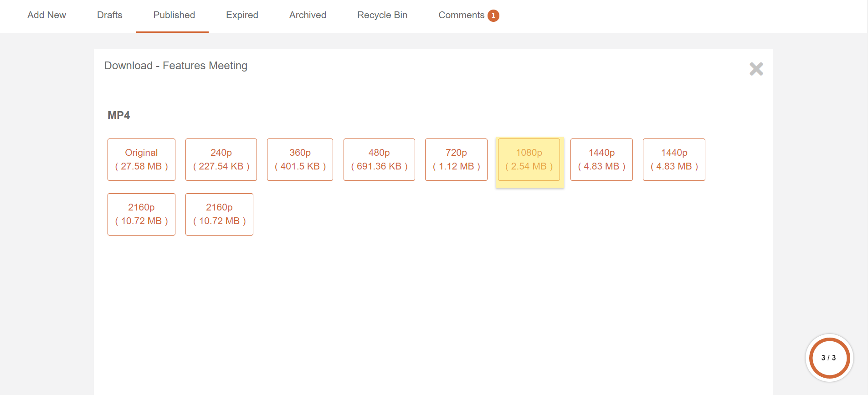Click the Comments notification badge

tap(493, 15)
